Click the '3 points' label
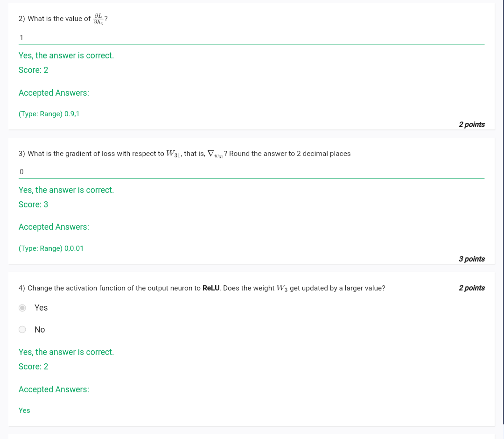 [471, 259]
